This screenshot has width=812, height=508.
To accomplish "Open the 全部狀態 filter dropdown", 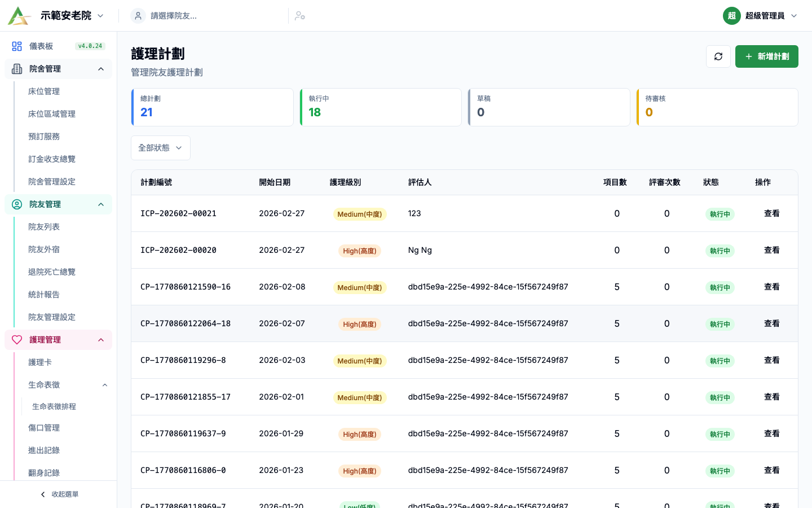I will (x=161, y=148).
